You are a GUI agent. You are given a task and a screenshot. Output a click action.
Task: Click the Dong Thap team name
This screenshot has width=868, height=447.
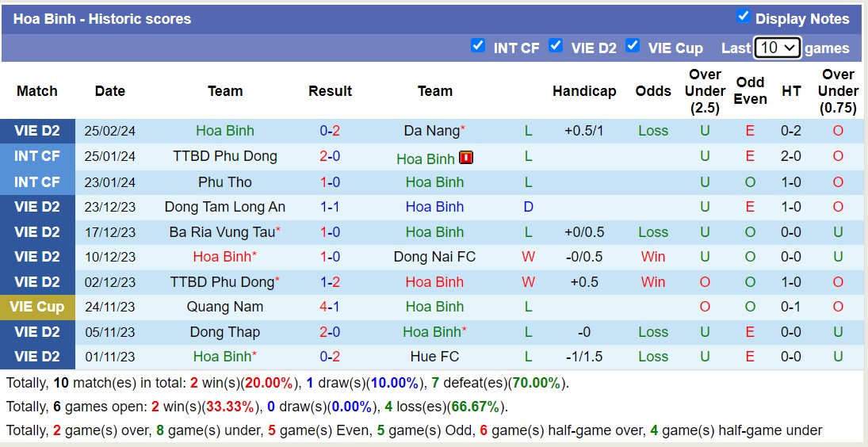point(225,332)
